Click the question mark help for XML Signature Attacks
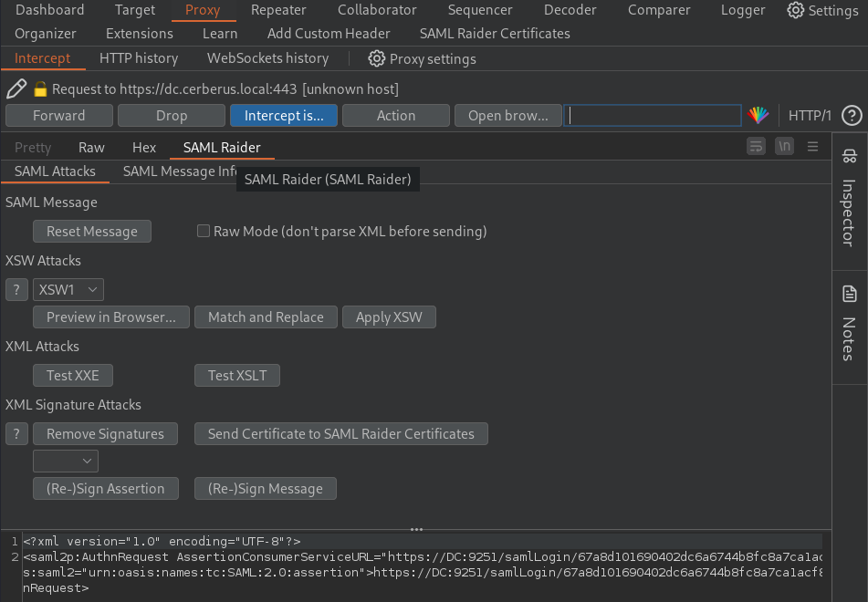 click(16, 434)
